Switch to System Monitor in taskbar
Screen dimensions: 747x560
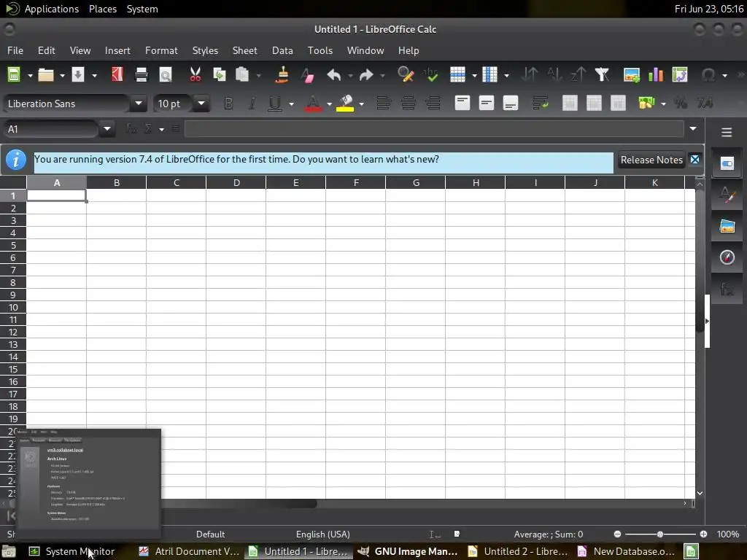[x=71, y=551]
